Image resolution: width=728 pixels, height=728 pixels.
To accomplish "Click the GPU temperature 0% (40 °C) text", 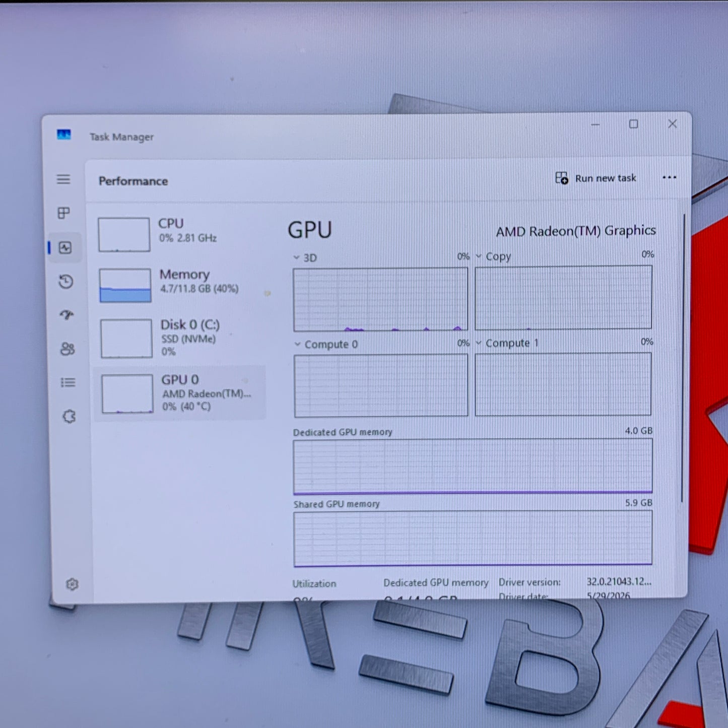I will pyautogui.click(x=186, y=407).
